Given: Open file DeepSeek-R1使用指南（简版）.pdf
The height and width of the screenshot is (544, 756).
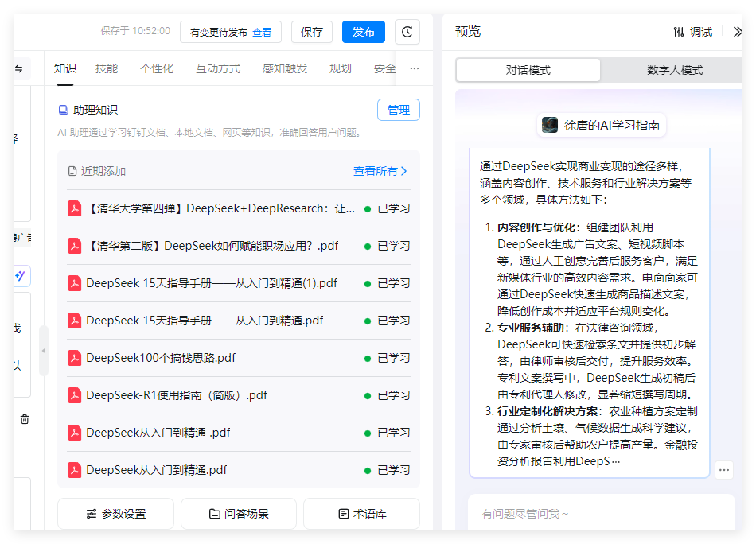Looking at the screenshot, I should (x=239, y=395).
